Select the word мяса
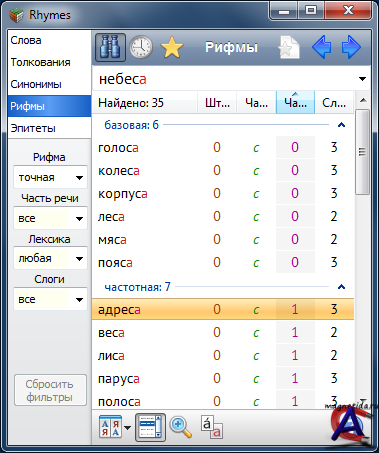This screenshot has width=379, height=453. point(223,239)
